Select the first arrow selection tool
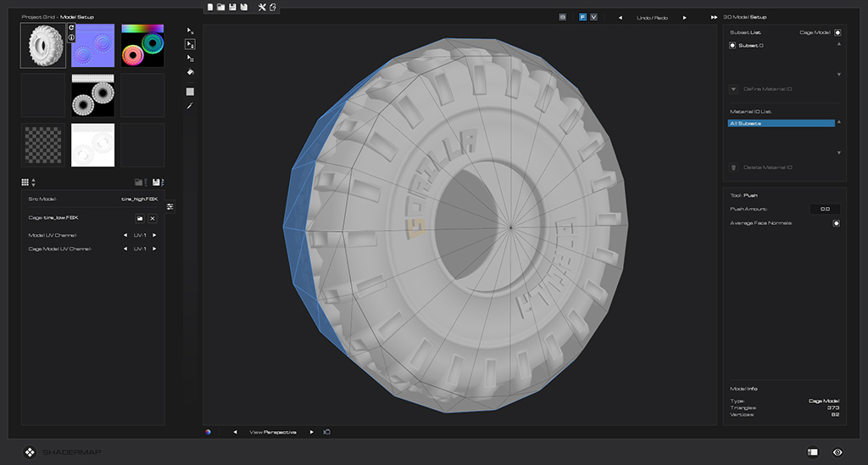The image size is (868, 465). [190, 31]
